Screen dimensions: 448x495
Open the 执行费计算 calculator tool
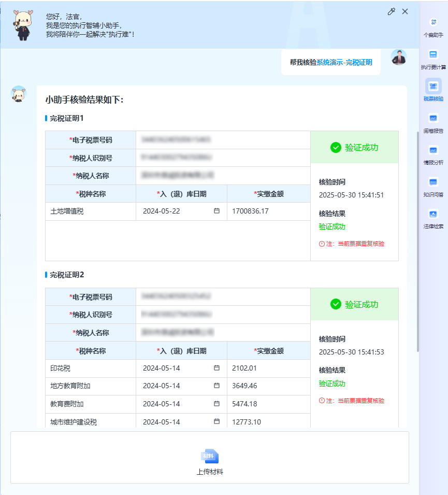coord(433,54)
